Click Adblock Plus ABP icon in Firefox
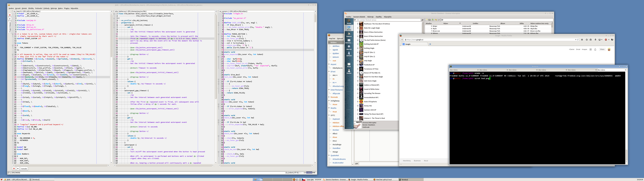 pyautogui.click(x=606, y=39)
